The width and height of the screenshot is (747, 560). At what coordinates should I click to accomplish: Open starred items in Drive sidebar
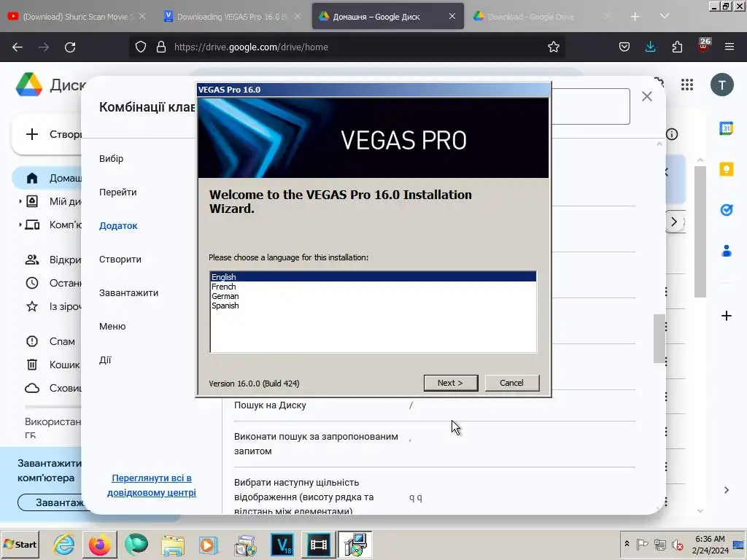[53, 306]
